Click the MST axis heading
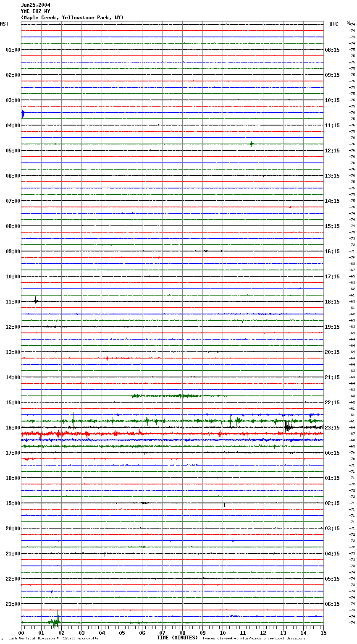357x644 pixels. click(x=4, y=24)
